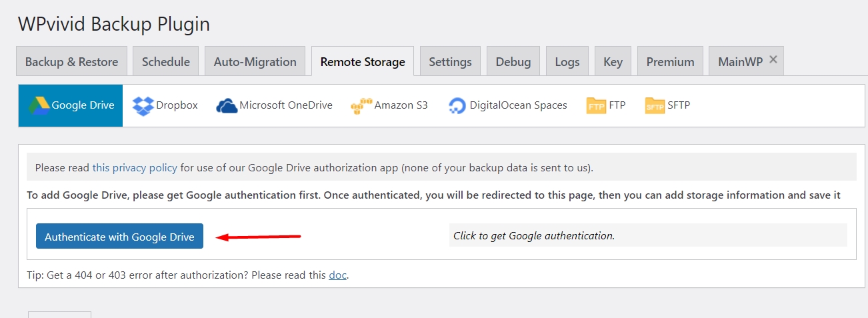Click the SFTP folder icon

coord(655,105)
